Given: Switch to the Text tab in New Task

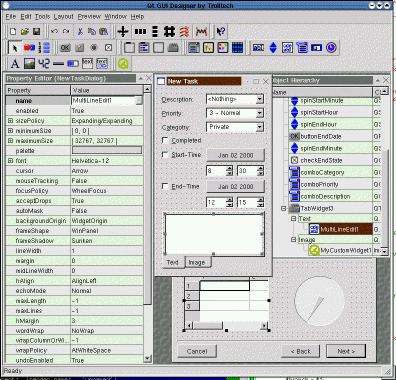Looking at the screenshot, I should click(x=172, y=262).
